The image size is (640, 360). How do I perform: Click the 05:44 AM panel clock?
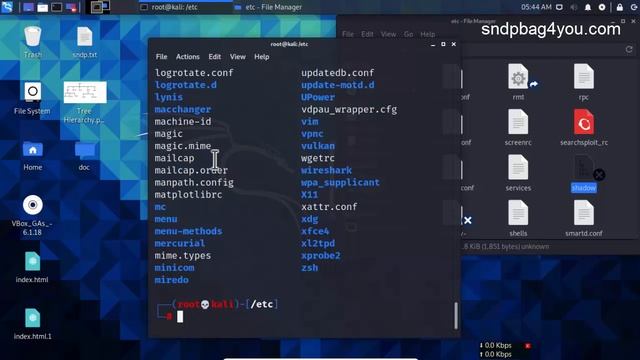pyautogui.click(x=536, y=7)
